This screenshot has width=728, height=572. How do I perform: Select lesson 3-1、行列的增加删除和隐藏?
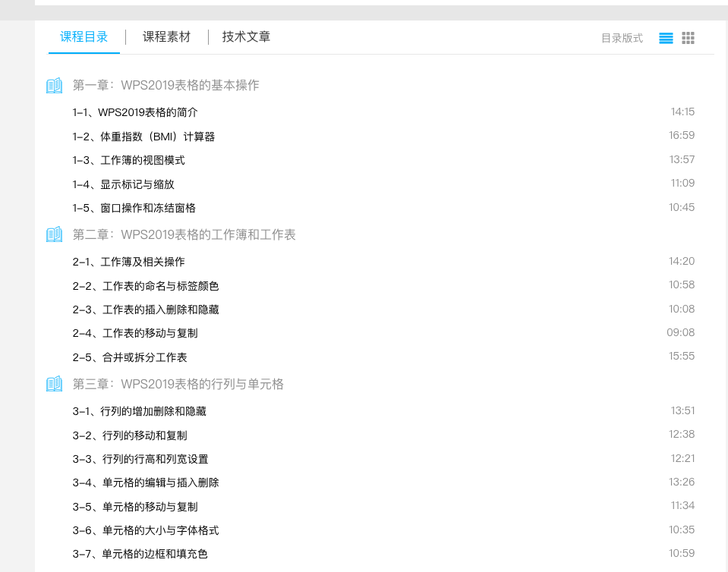pos(139,411)
